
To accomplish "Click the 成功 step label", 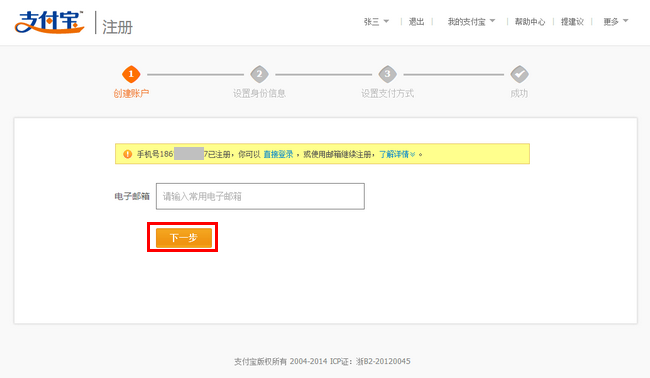I will (519, 94).
